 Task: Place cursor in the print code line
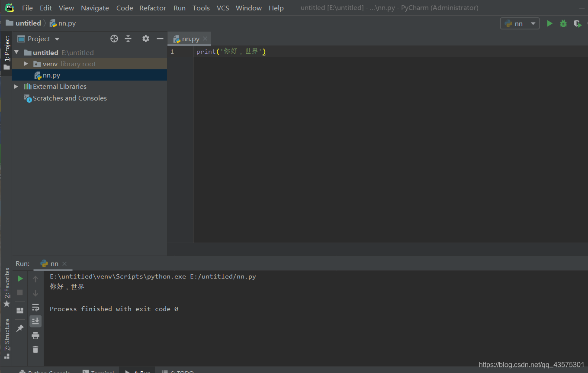[x=231, y=52]
